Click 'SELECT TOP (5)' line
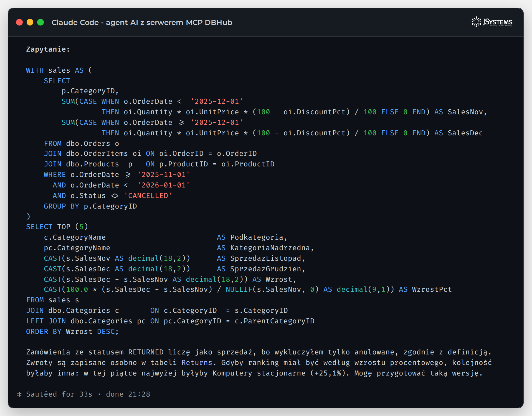The image size is (532, 416). 57,227
